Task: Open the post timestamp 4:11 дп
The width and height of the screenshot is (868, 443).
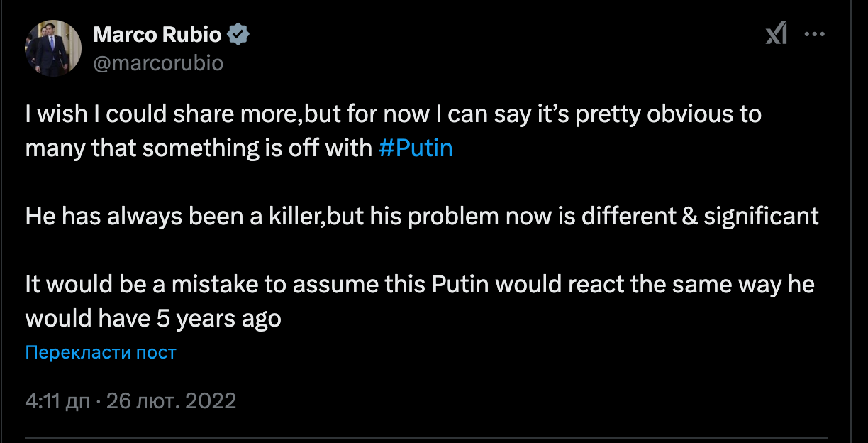Action: point(50,400)
